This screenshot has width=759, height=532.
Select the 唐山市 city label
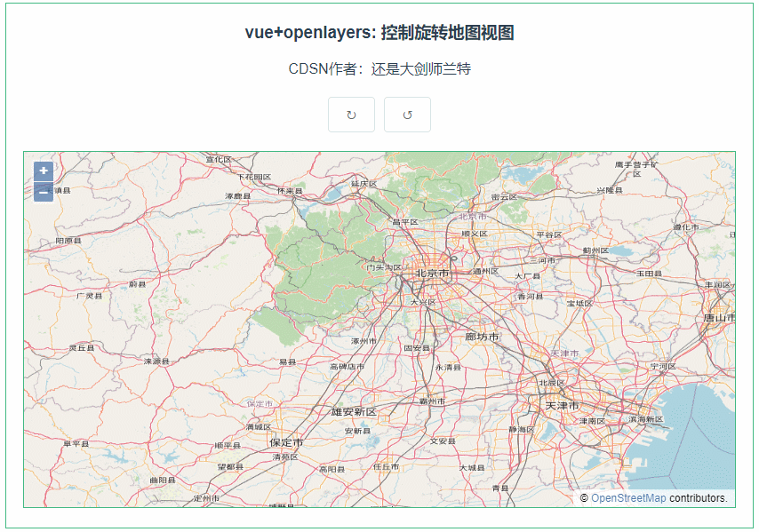pos(719,317)
